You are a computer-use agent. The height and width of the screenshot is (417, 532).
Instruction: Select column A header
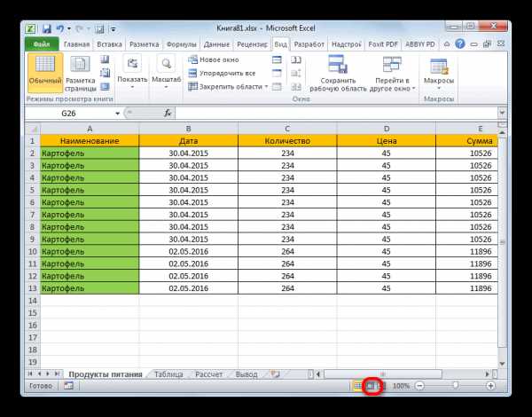coord(90,129)
